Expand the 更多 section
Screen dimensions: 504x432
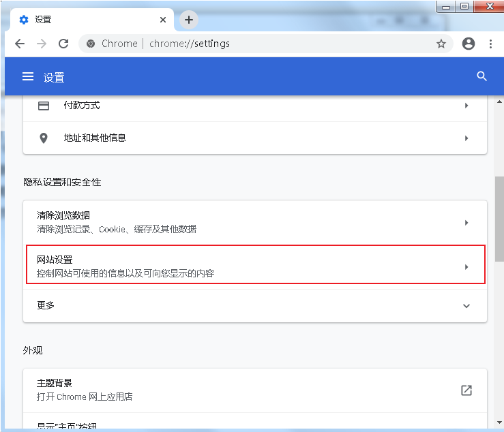466,306
